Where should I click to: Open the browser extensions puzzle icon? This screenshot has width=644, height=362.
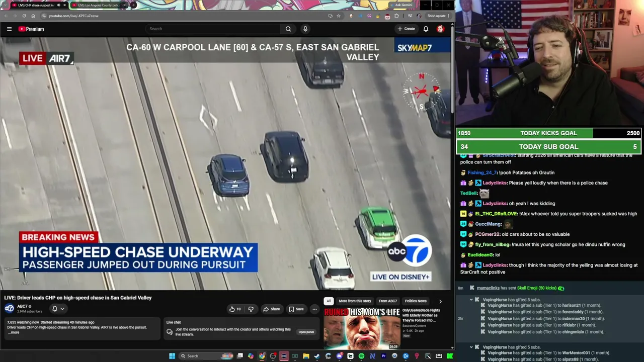[396, 16]
